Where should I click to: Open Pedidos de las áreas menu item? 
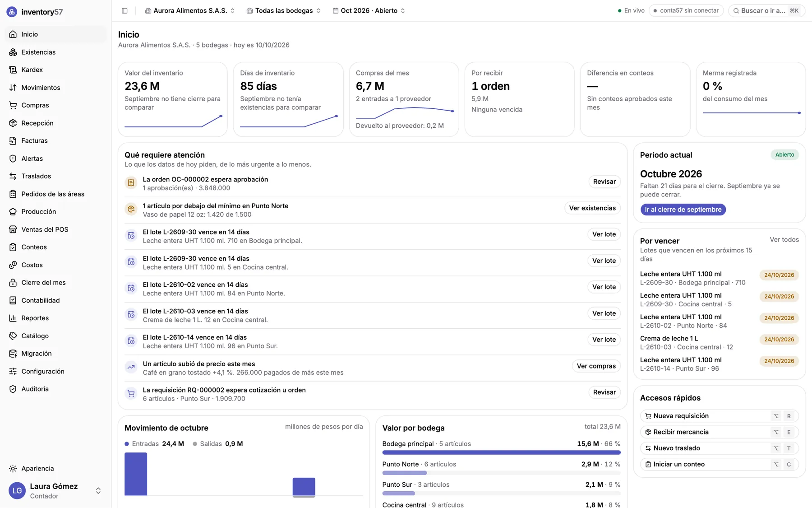click(55, 194)
